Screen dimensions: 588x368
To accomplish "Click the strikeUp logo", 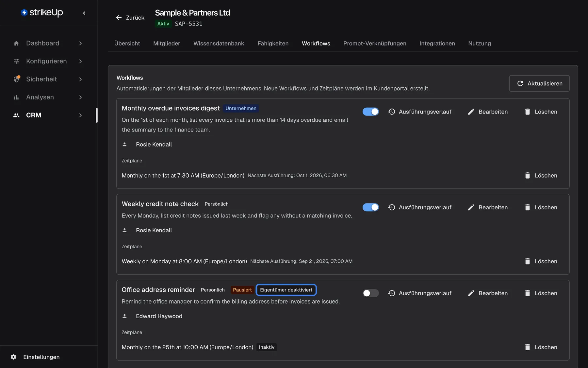I will tap(42, 12).
